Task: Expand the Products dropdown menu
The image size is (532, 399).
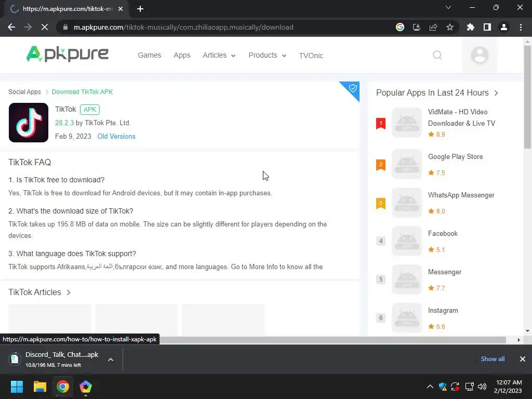Action: [268, 55]
